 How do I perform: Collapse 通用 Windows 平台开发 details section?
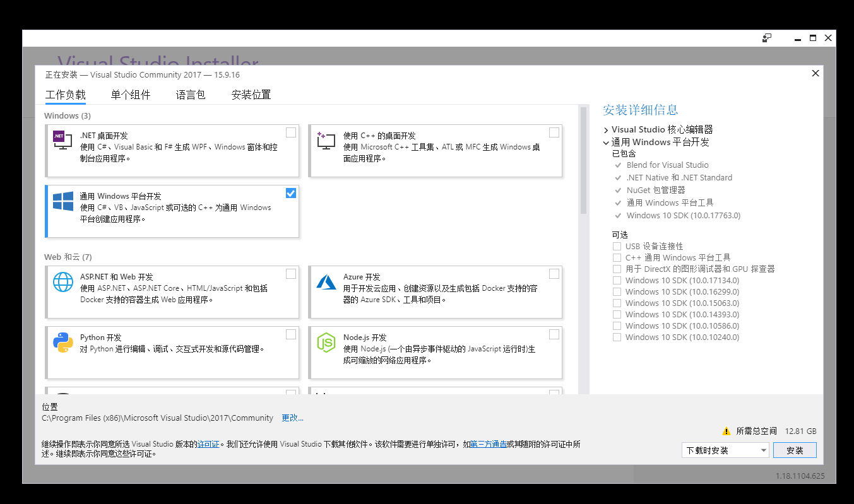(x=606, y=143)
